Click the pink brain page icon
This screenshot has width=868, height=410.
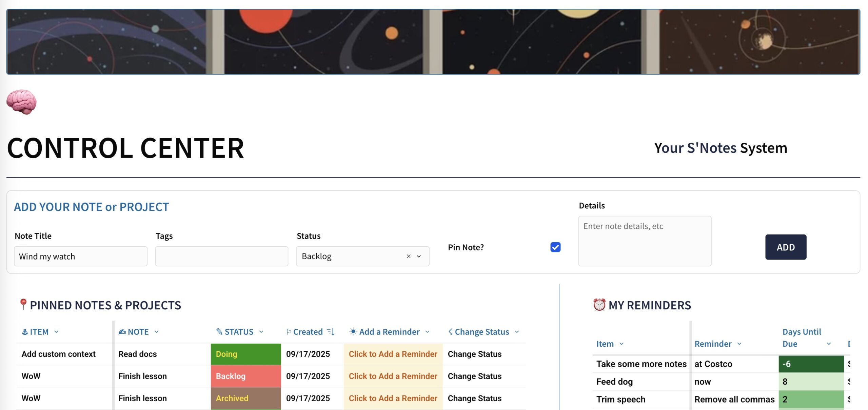click(21, 102)
